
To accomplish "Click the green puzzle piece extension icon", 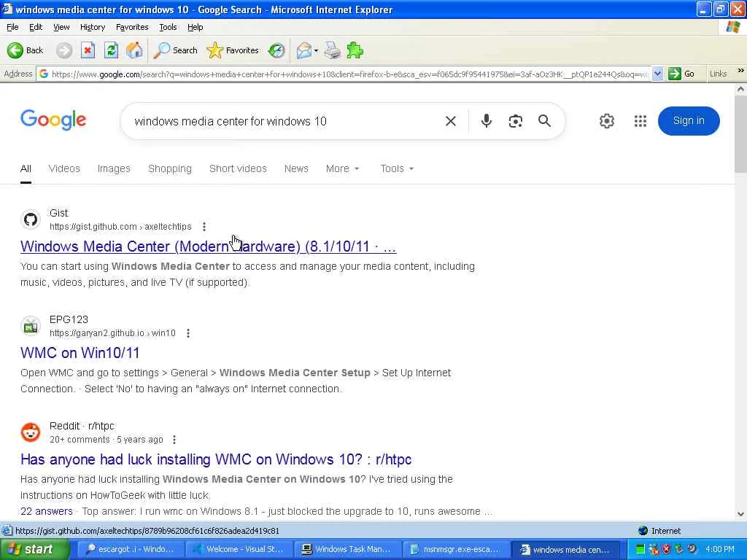I will [355, 50].
